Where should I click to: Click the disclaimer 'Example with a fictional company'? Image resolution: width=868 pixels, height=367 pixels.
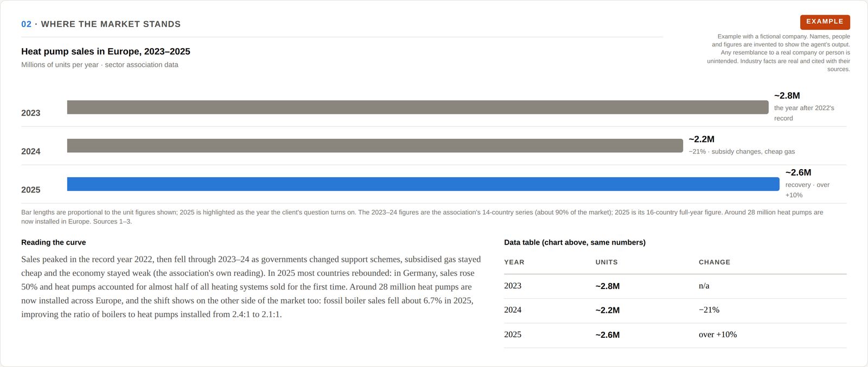pyautogui.click(x=778, y=53)
